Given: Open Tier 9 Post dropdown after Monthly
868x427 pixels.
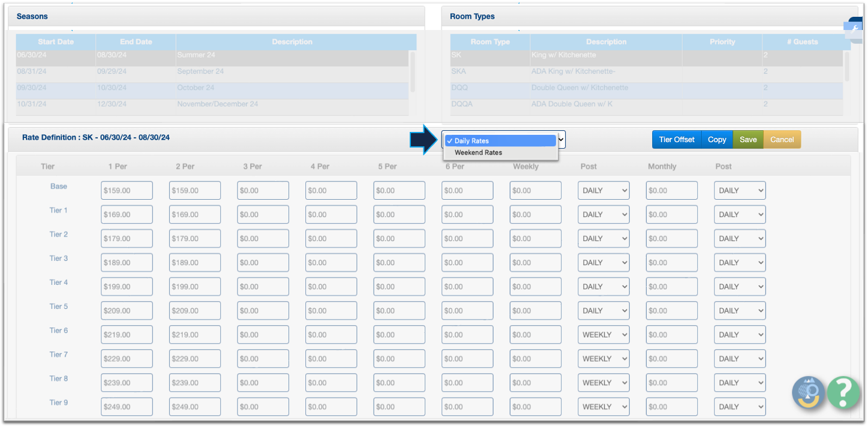Looking at the screenshot, I should coord(739,407).
